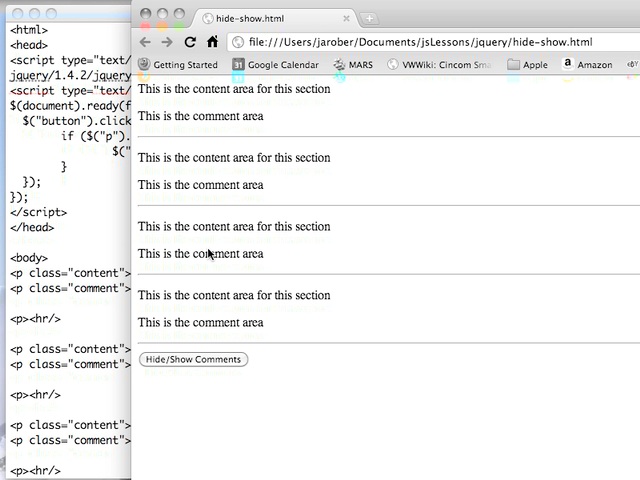
Task: Click the if ($("p") line in editor
Action: (x=96, y=136)
